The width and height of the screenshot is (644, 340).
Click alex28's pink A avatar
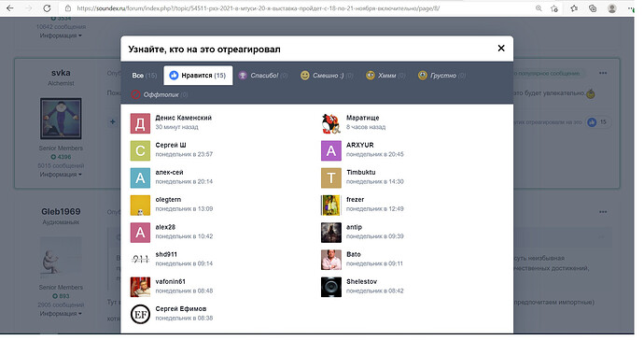pyautogui.click(x=140, y=233)
